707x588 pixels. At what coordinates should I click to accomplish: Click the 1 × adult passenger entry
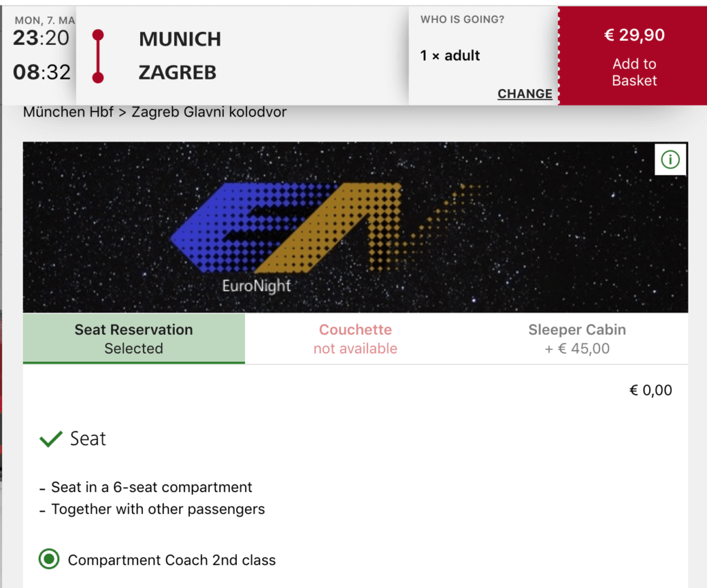(450, 56)
